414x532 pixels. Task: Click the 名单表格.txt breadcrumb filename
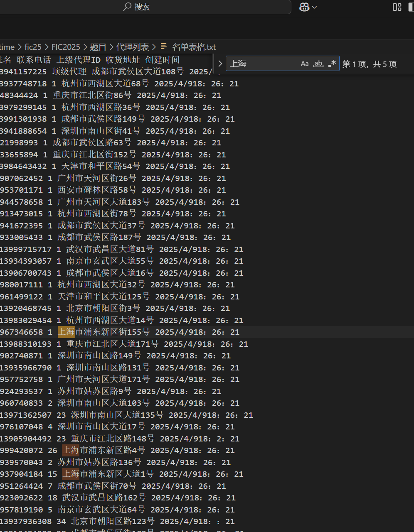pos(194,47)
